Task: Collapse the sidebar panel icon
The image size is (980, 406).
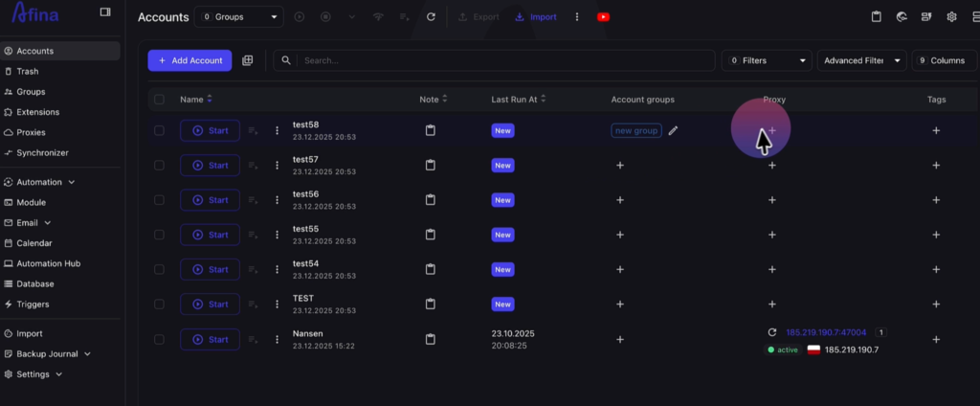Action: [x=105, y=11]
